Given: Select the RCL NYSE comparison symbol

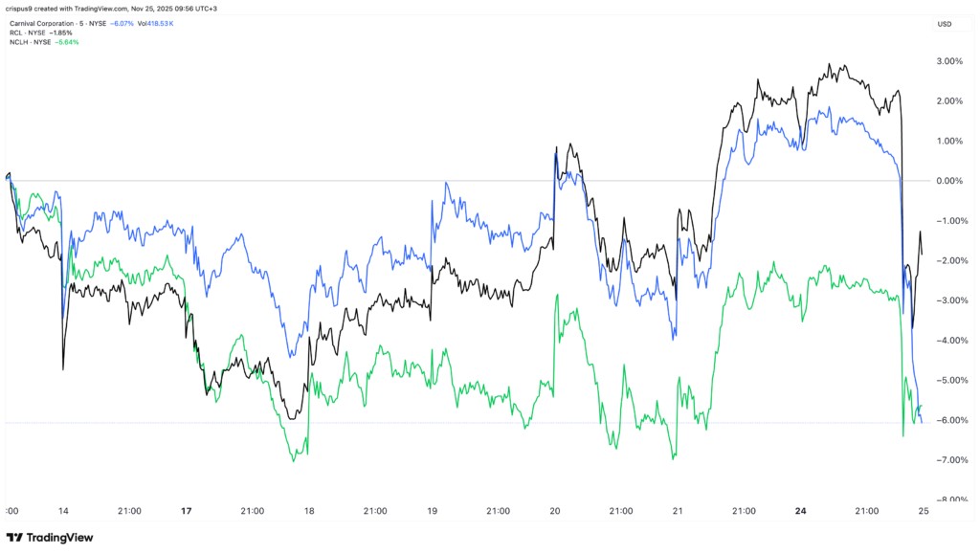Looking at the screenshot, I should tap(30, 32).
